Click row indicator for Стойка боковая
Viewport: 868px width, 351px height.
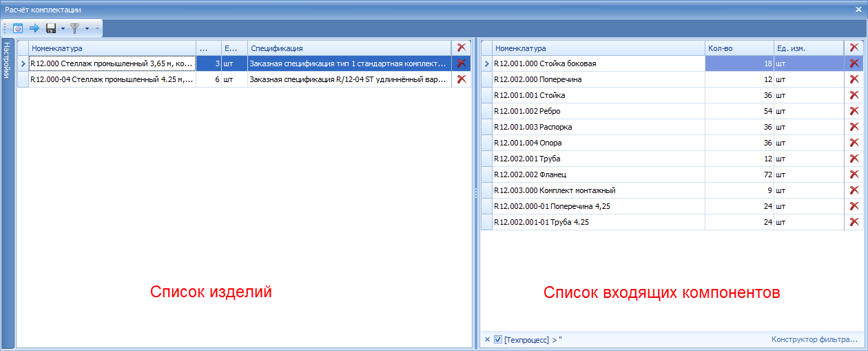tap(486, 63)
